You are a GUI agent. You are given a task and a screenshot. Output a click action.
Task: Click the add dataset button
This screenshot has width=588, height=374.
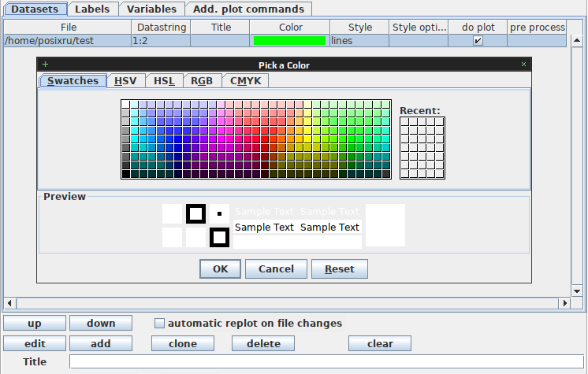pyautogui.click(x=101, y=343)
